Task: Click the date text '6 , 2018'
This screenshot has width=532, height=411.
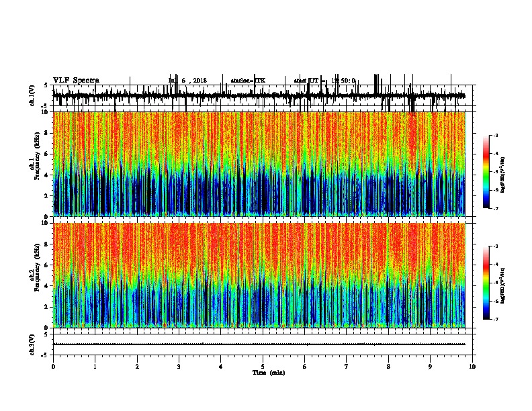Action: 194,81
